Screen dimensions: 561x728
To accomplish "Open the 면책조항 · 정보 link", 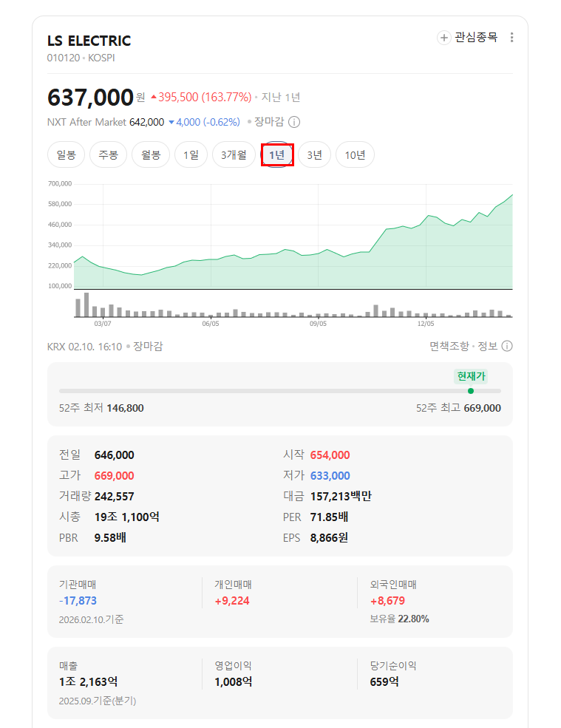I will point(463,346).
